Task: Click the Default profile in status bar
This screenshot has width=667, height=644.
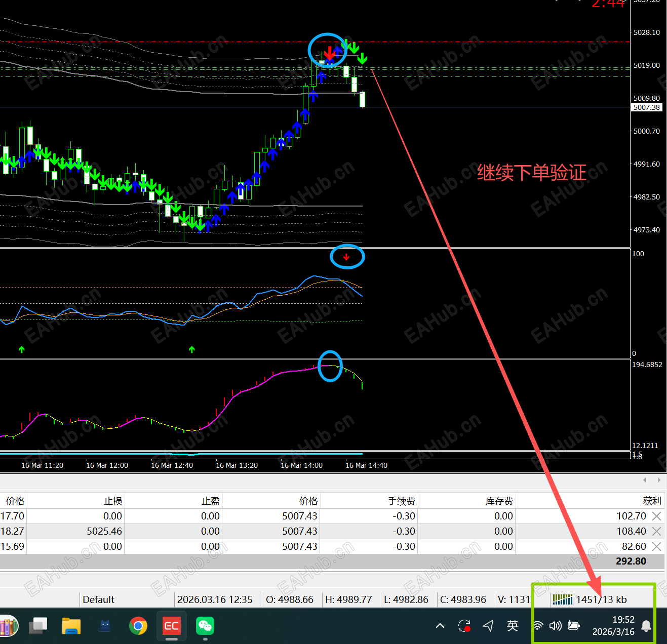Action: pyautogui.click(x=98, y=599)
